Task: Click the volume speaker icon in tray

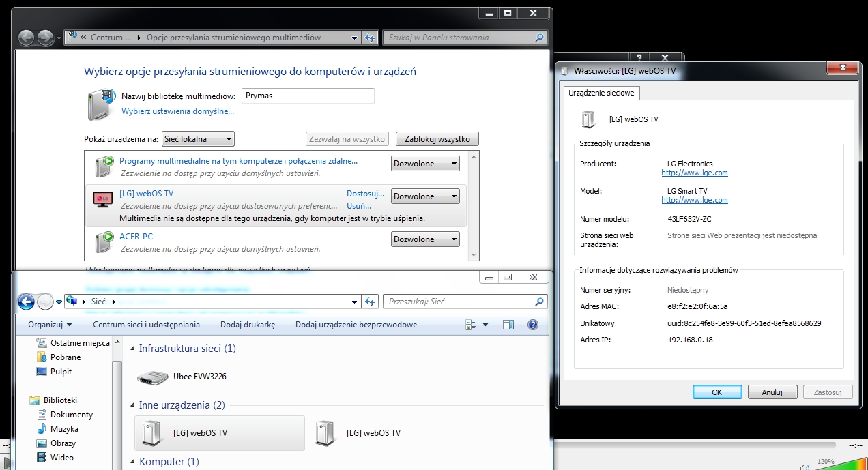Action: pos(805,467)
